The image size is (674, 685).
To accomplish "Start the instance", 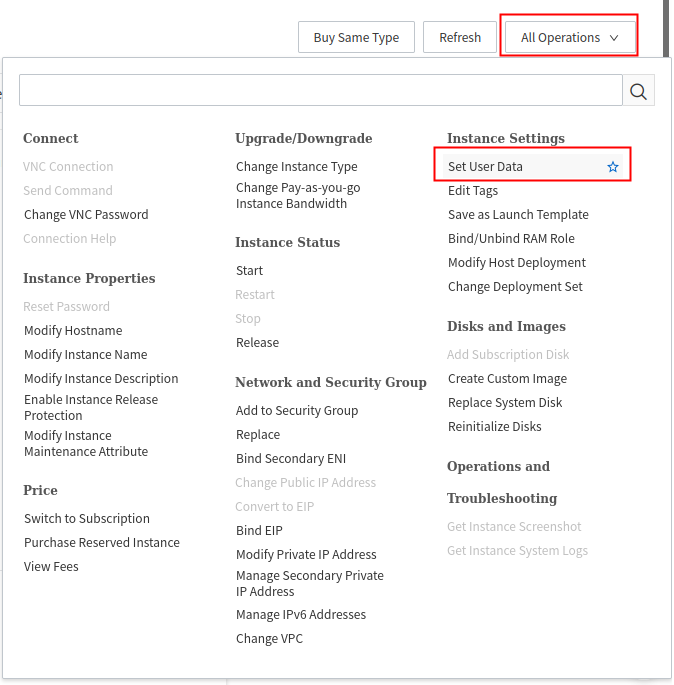I will point(249,270).
